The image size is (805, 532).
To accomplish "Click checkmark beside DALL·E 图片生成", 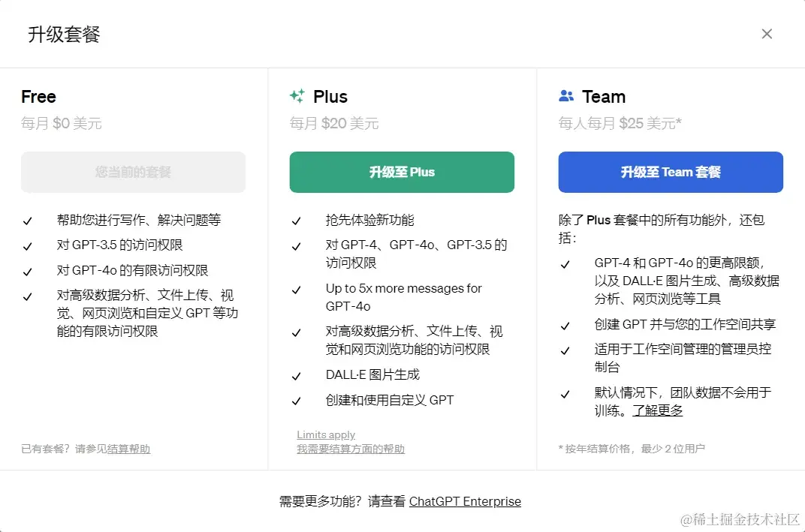I will point(296,376).
